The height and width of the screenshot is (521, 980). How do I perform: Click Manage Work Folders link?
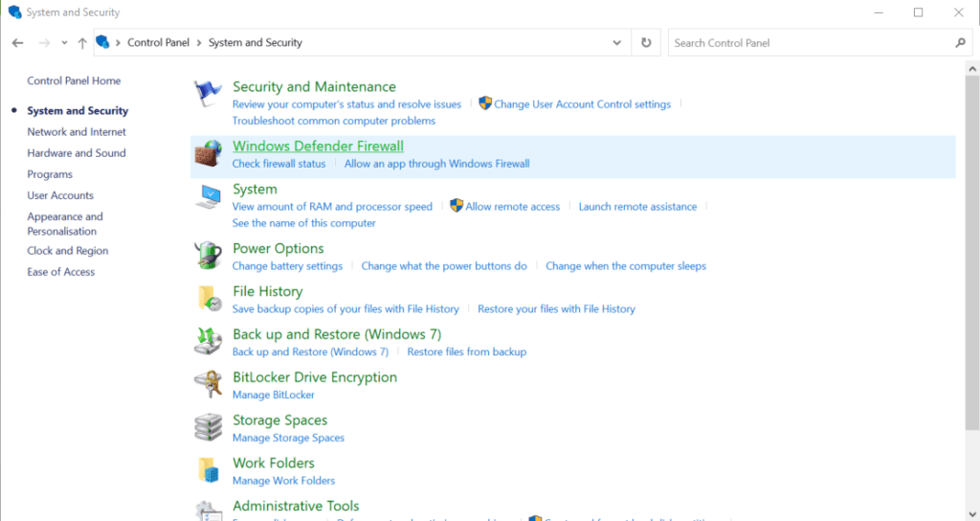(283, 481)
